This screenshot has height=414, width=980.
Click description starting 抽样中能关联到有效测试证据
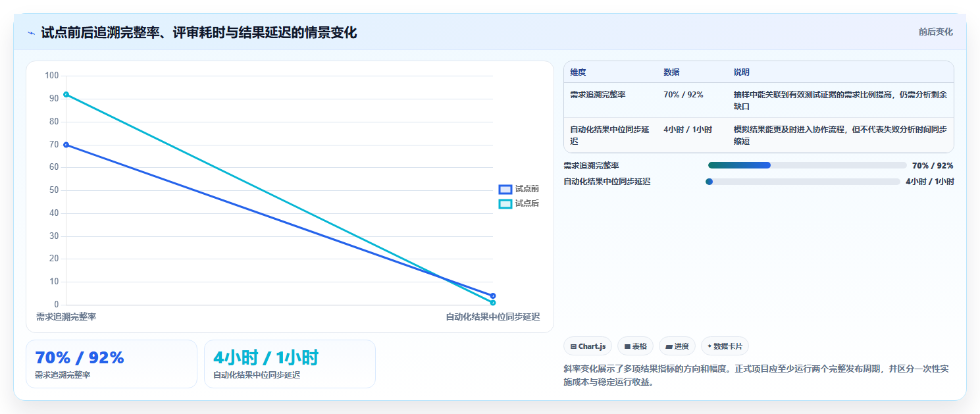840,101
